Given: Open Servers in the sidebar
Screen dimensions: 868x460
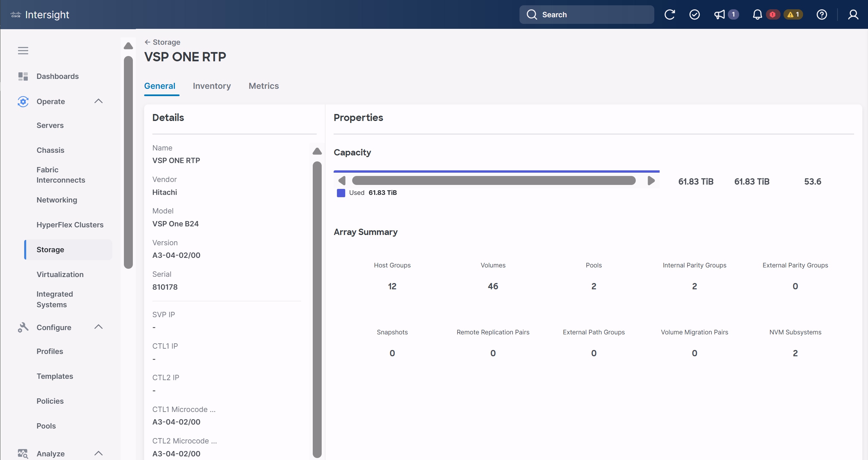Looking at the screenshot, I should click(x=50, y=125).
